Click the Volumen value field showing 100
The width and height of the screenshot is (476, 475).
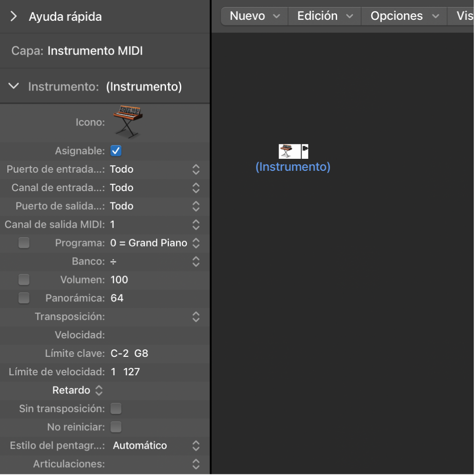click(x=119, y=280)
